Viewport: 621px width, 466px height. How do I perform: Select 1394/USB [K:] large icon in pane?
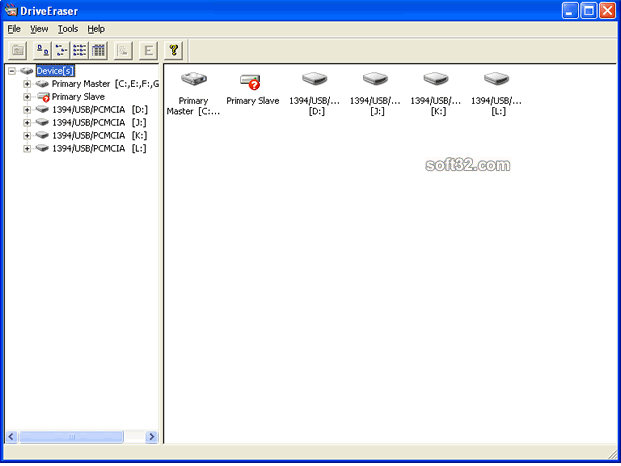[436, 79]
